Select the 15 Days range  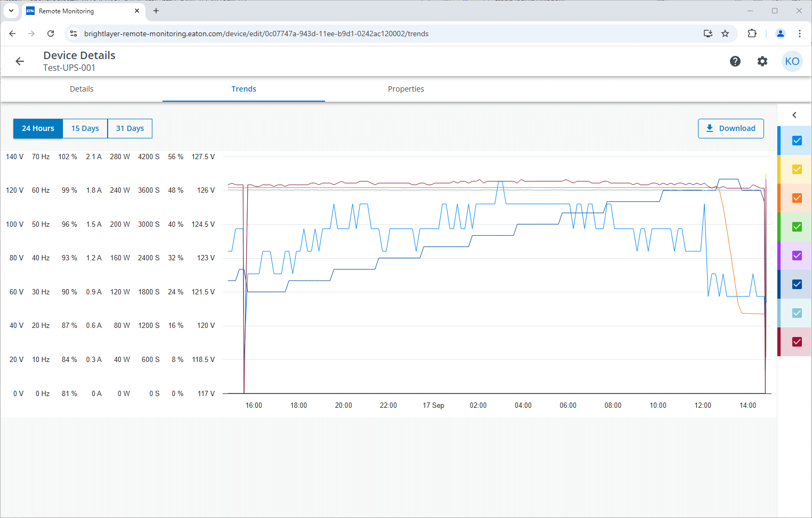[85, 128]
